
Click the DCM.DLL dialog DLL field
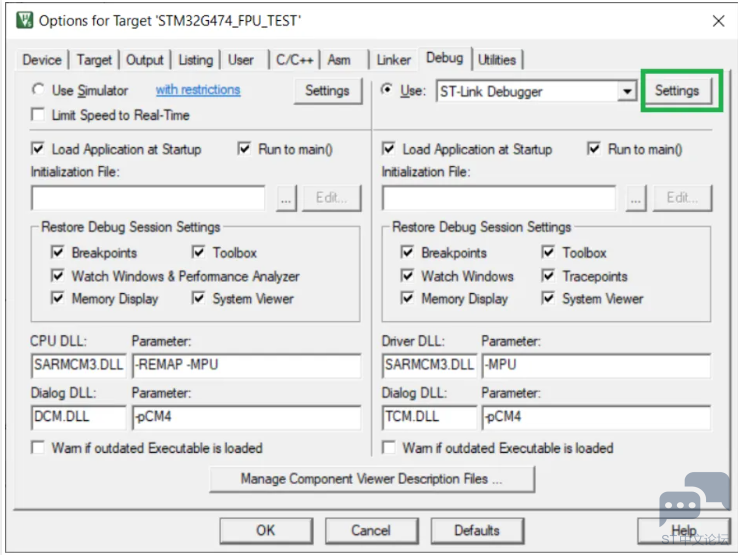79,418
